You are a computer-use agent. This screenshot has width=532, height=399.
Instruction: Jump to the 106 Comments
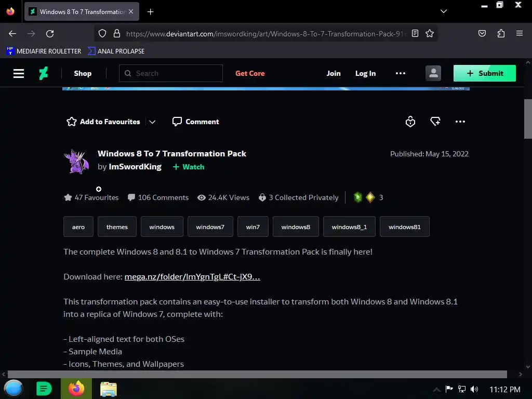pos(158,197)
